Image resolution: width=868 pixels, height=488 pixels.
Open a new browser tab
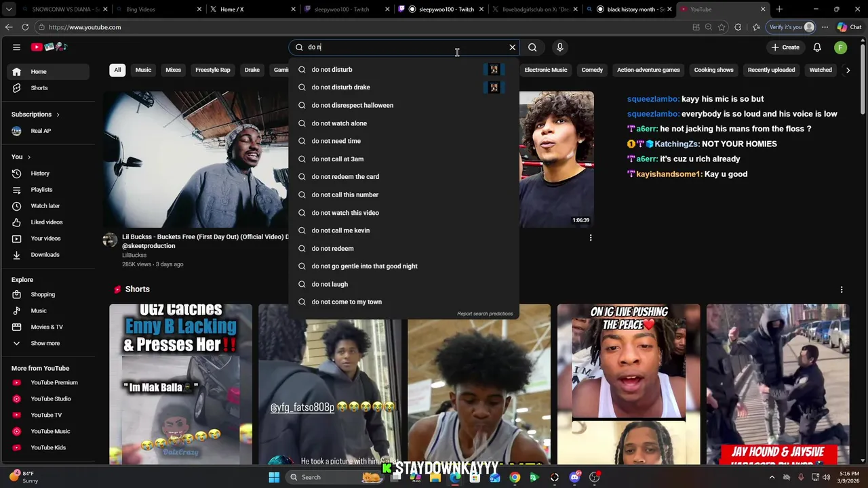click(779, 9)
